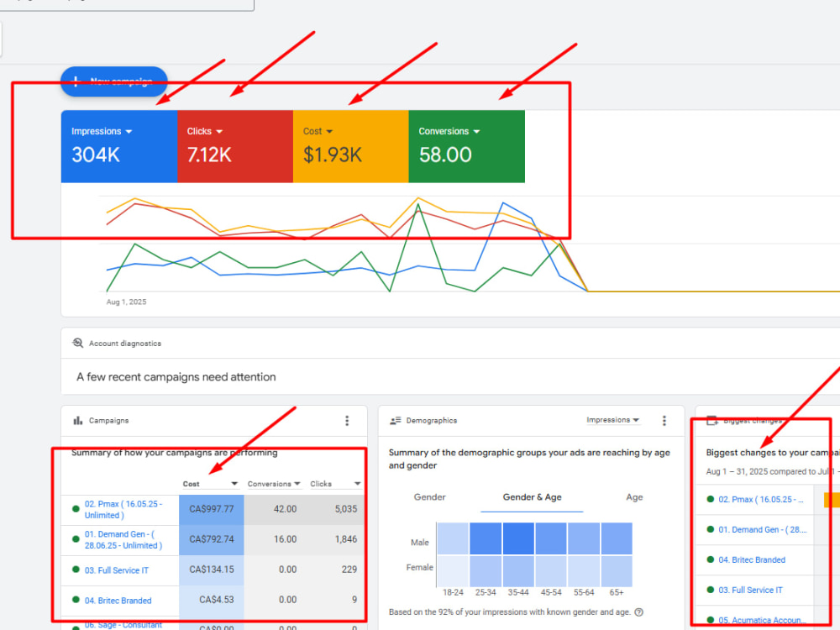This screenshot has width=840, height=630.
Task: Open the Campaigns card three-dot menu
Action: click(x=347, y=421)
